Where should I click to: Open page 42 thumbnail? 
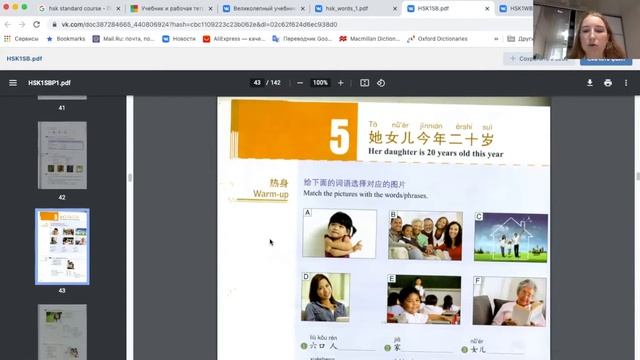62,156
